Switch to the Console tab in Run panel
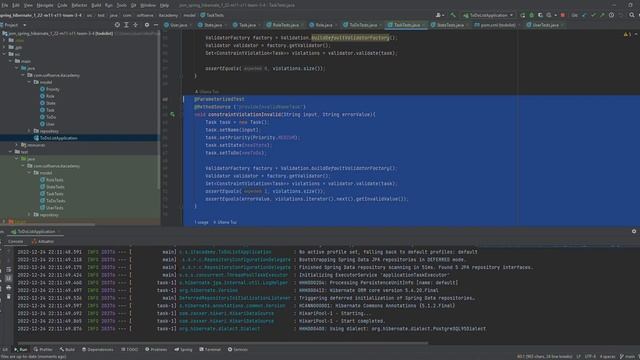 tap(16, 241)
